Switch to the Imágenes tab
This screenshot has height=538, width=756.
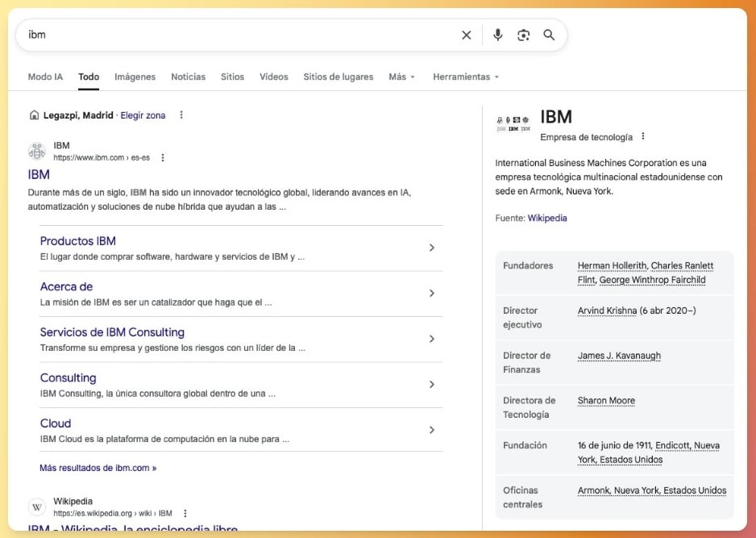135,77
